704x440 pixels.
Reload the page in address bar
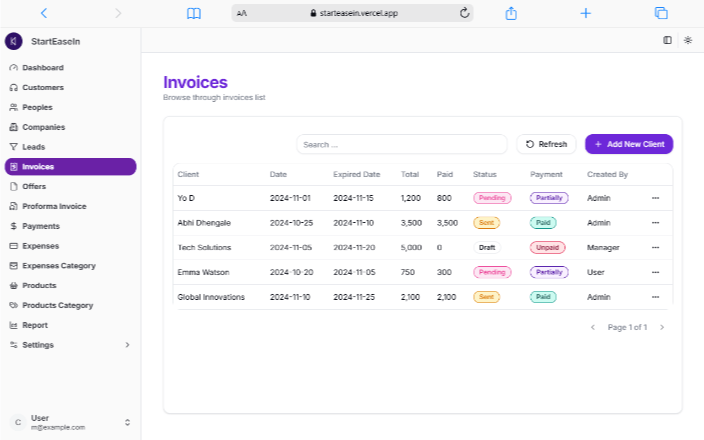pyautogui.click(x=464, y=13)
